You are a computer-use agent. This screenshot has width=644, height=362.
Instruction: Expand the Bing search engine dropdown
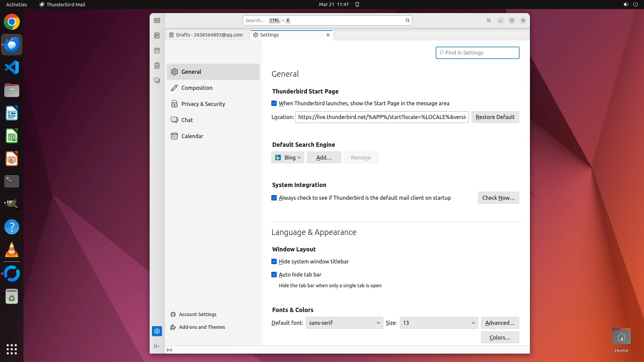point(288,158)
